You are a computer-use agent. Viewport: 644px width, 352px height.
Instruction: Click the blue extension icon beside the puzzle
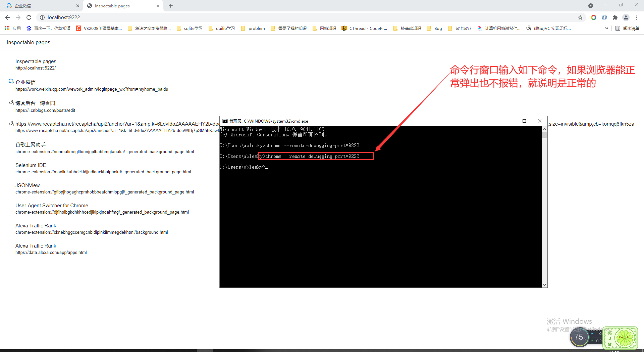604,17
